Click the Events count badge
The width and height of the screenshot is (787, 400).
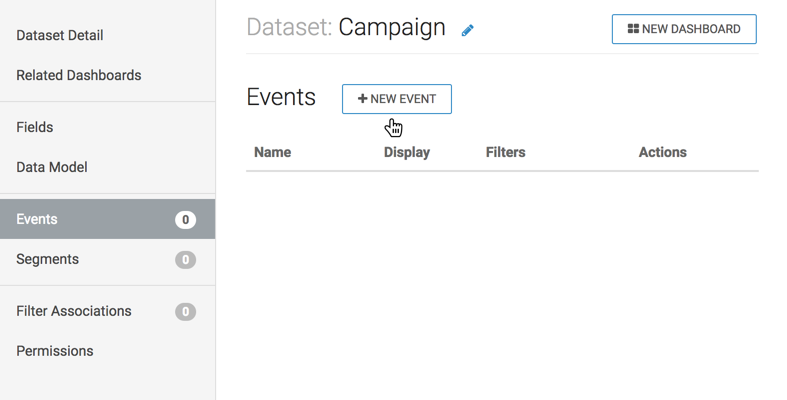[185, 220]
